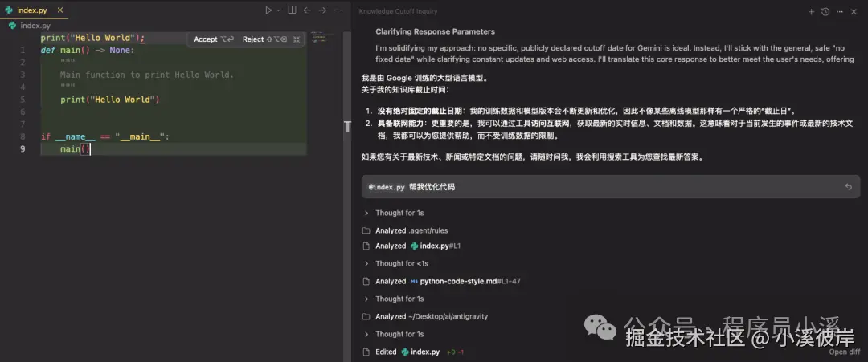Open the editor more actions ellipsis
868x362 pixels.
(x=338, y=10)
